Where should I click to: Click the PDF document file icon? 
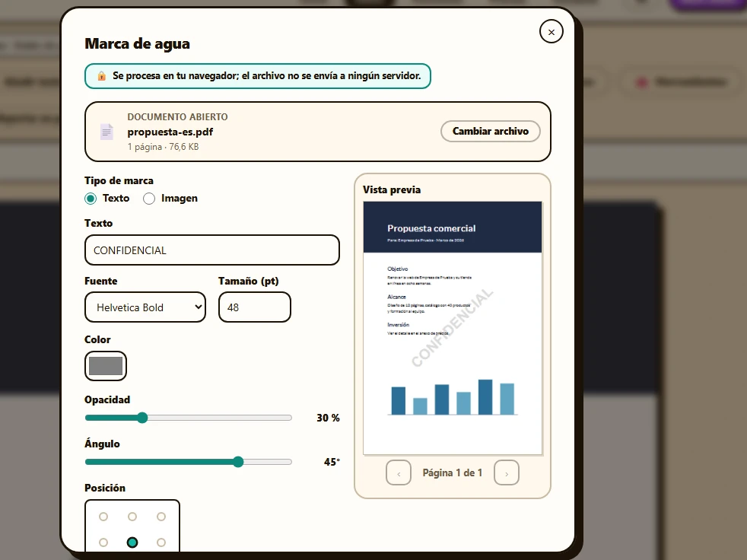pos(106,132)
